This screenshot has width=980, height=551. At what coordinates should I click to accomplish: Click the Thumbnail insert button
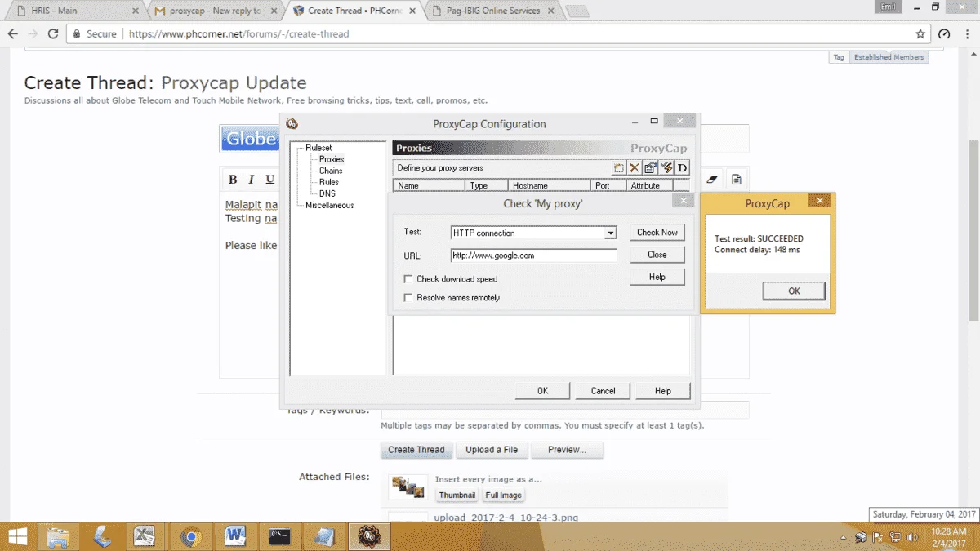coord(457,495)
